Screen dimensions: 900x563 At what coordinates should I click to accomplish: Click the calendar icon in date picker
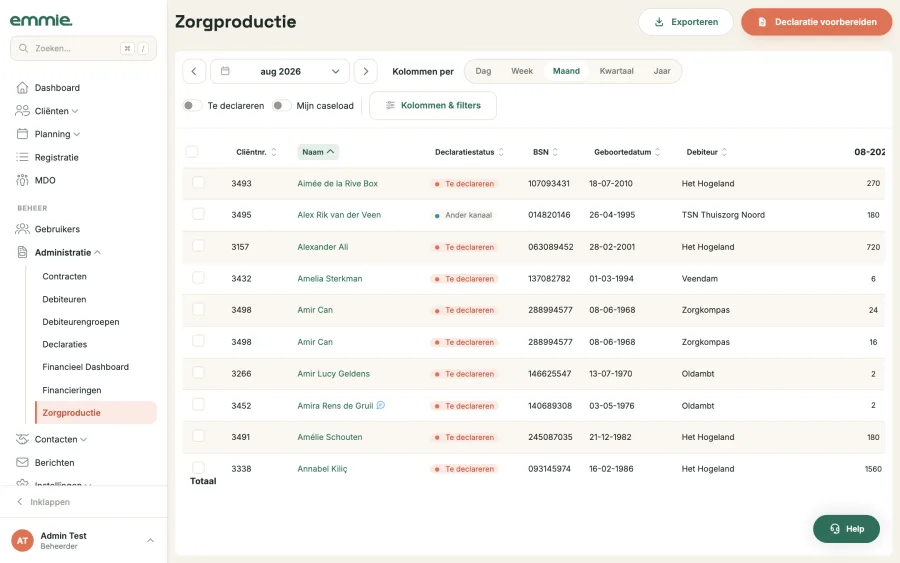click(x=226, y=71)
